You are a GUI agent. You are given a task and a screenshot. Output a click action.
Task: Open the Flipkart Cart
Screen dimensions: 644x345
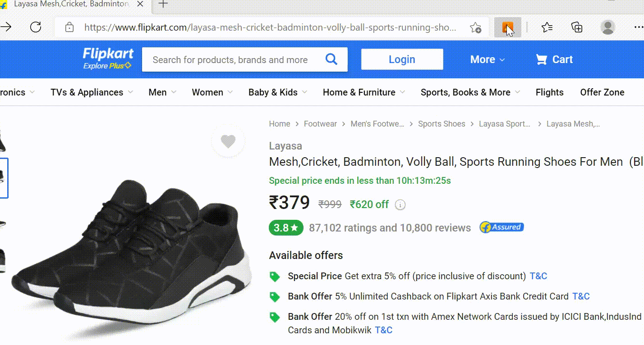pos(554,59)
